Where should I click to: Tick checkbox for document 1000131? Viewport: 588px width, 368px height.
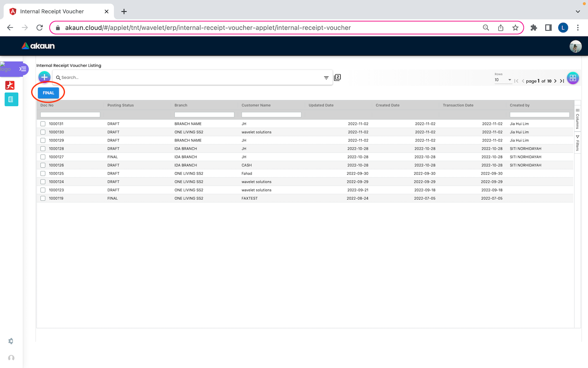pyautogui.click(x=43, y=124)
